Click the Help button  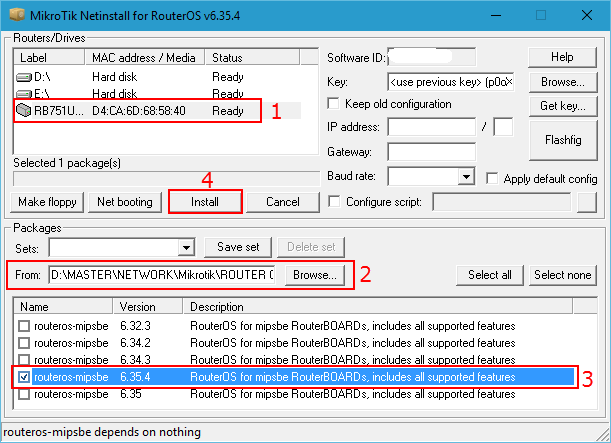pyautogui.click(x=562, y=57)
